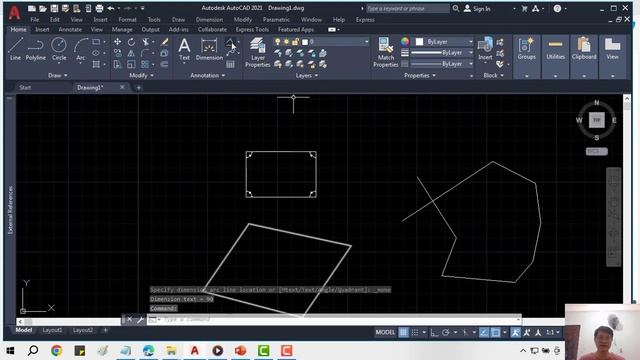Switch to the Layout1 tab
This screenshot has height=360, width=640.
[52, 330]
